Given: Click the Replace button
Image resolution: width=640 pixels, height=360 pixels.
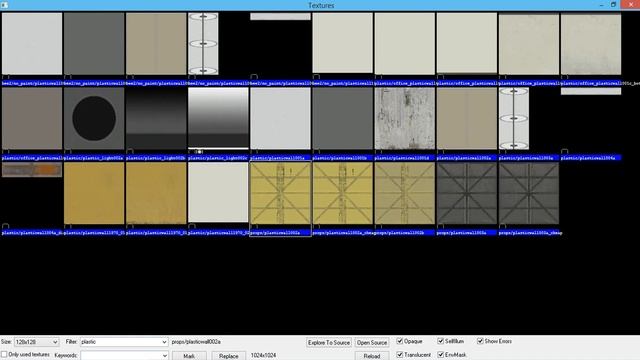Looking at the screenshot, I should pyautogui.click(x=229, y=356).
